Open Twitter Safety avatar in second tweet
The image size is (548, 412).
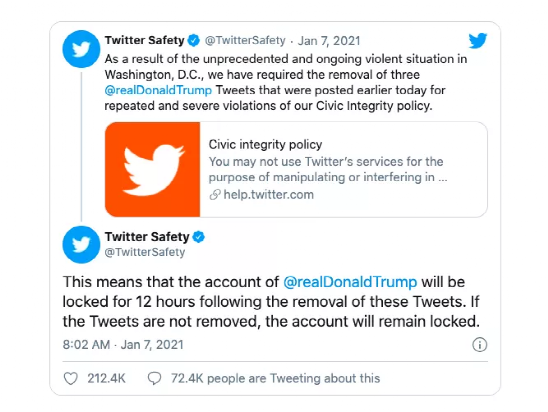pos(81,245)
